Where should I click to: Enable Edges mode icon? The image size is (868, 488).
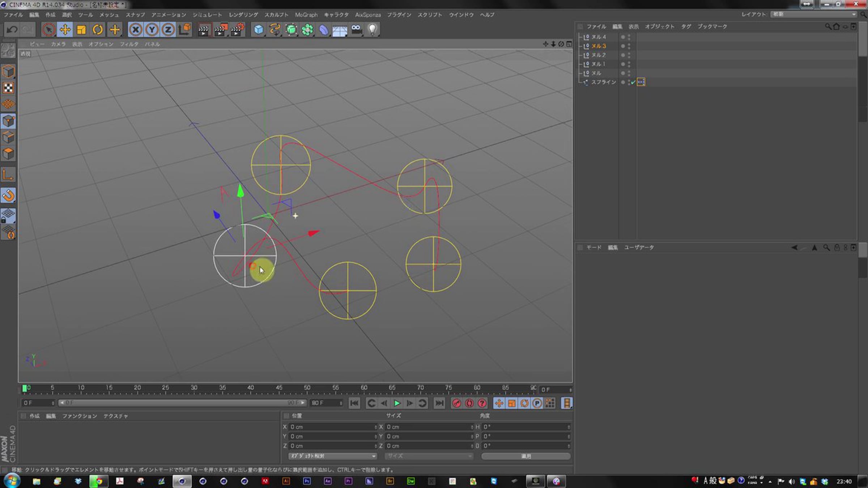(x=8, y=137)
